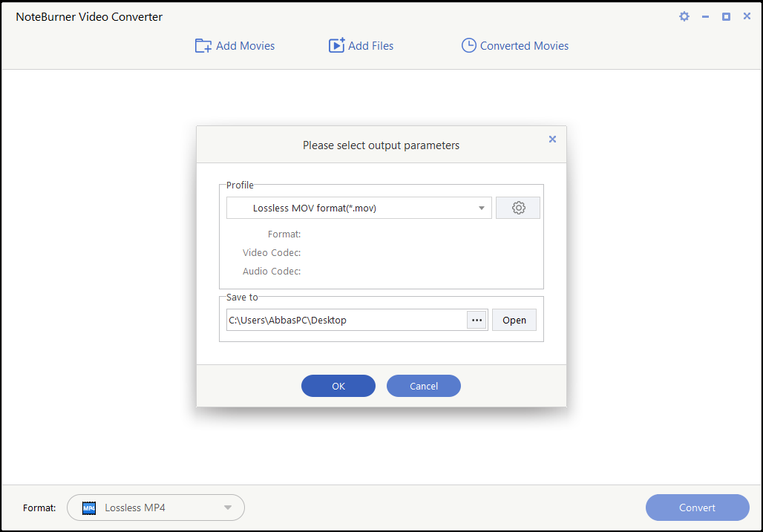Click the Convert button
The image size is (763, 532).
click(697, 508)
